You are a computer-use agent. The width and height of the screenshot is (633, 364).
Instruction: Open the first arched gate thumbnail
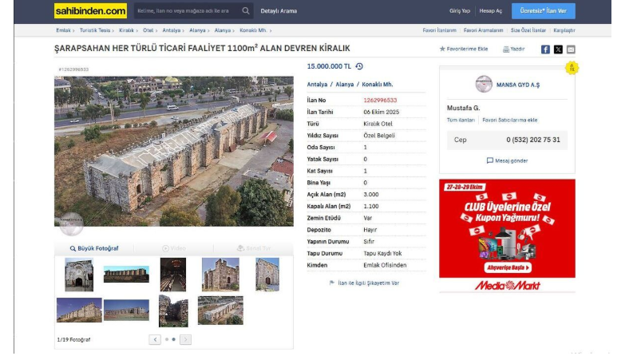79,275
